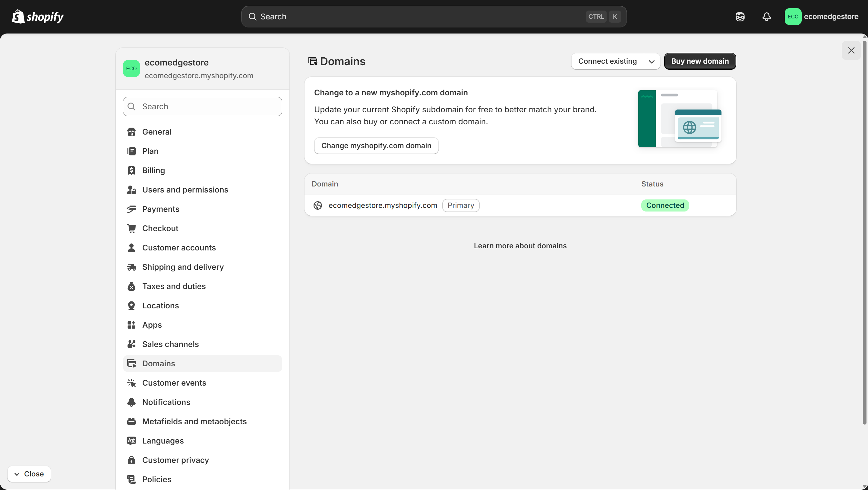This screenshot has height=490, width=868.
Task: Click the Billing receipt icon
Action: (131, 170)
